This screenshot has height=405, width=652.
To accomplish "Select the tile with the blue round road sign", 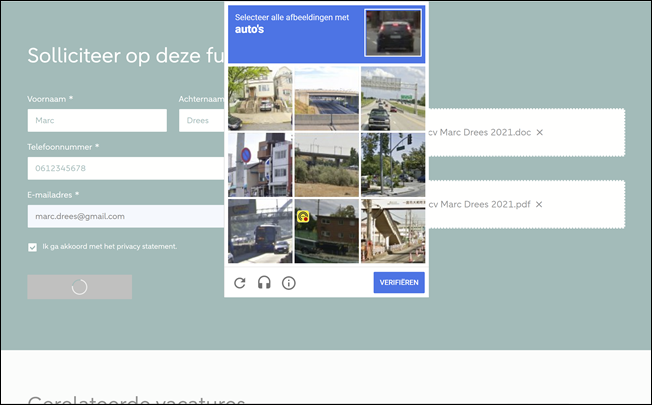I will [x=259, y=164].
